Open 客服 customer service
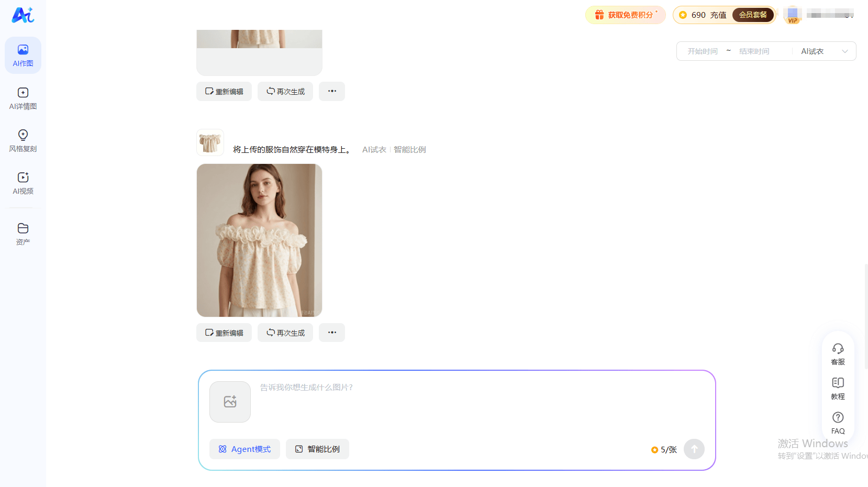 point(838,354)
